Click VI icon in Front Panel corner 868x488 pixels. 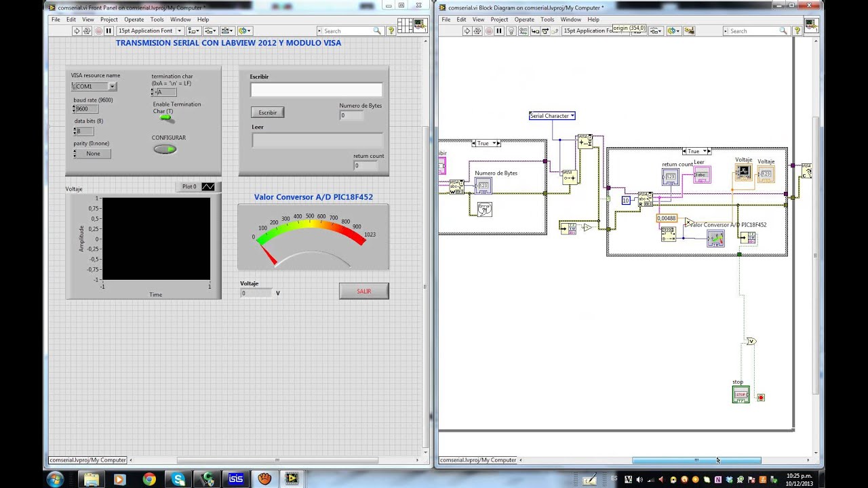coord(421,26)
